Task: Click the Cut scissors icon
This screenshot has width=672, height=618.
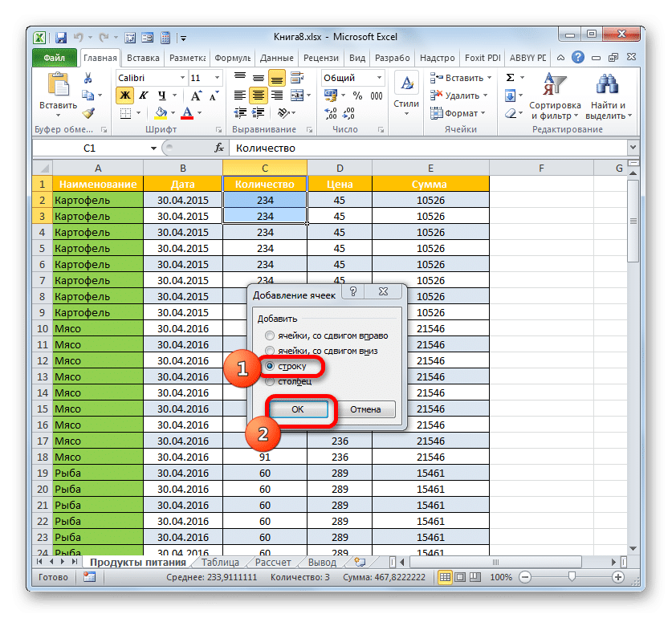Action: click(x=88, y=78)
